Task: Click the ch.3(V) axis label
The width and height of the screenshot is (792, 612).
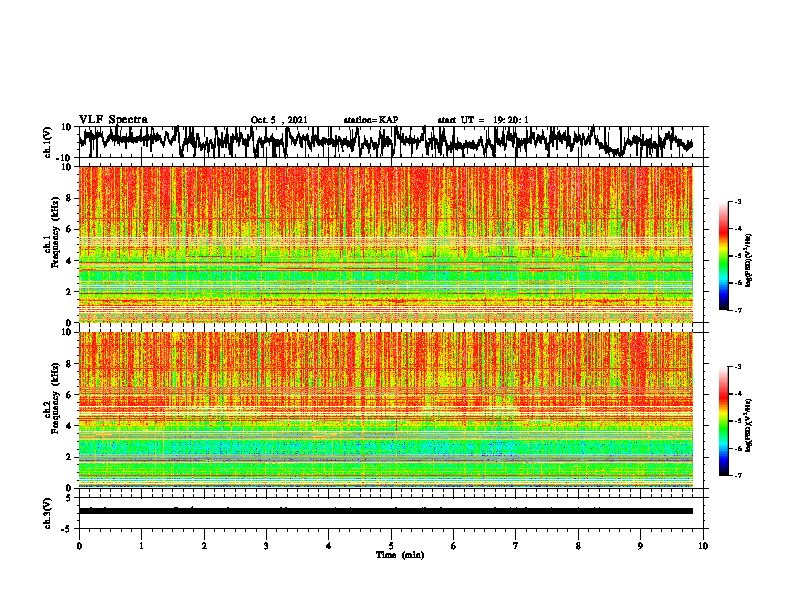Action: pyautogui.click(x=48, y=513)
